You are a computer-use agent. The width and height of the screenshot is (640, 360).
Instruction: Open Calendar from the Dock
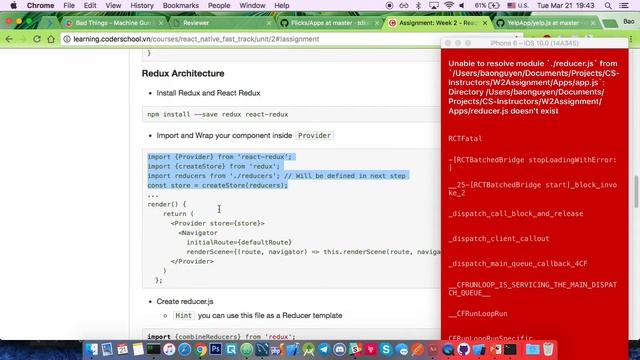tap(122, 349)
